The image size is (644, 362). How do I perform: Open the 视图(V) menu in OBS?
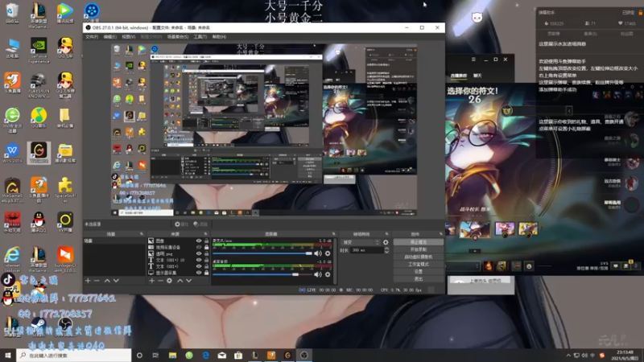click(129, 37)
